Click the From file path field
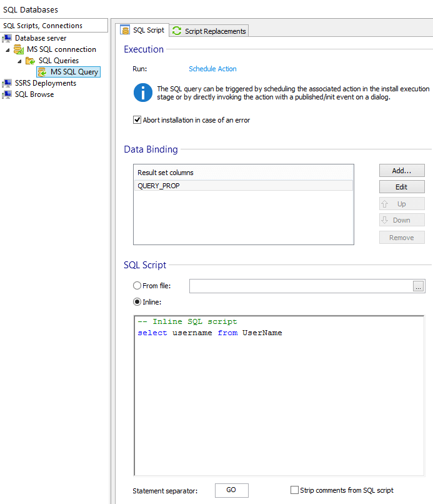 click(301, 286)
